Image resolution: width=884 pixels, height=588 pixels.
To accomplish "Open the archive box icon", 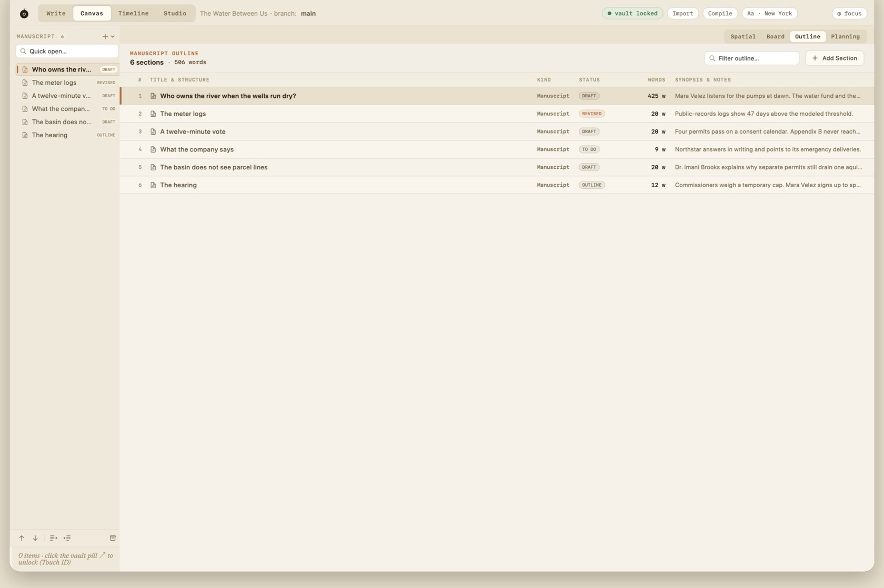I will (113, 538).
